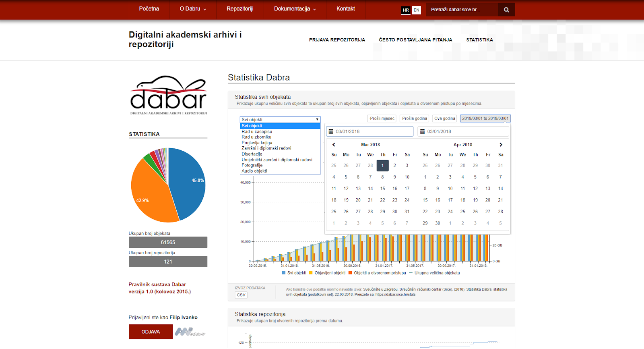
Task: Click the calendar icon in end date field
Action: click(423, 131)
